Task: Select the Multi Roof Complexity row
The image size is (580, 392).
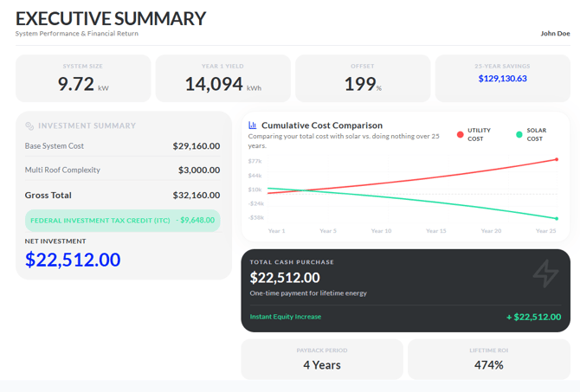Action: [122, 170]
